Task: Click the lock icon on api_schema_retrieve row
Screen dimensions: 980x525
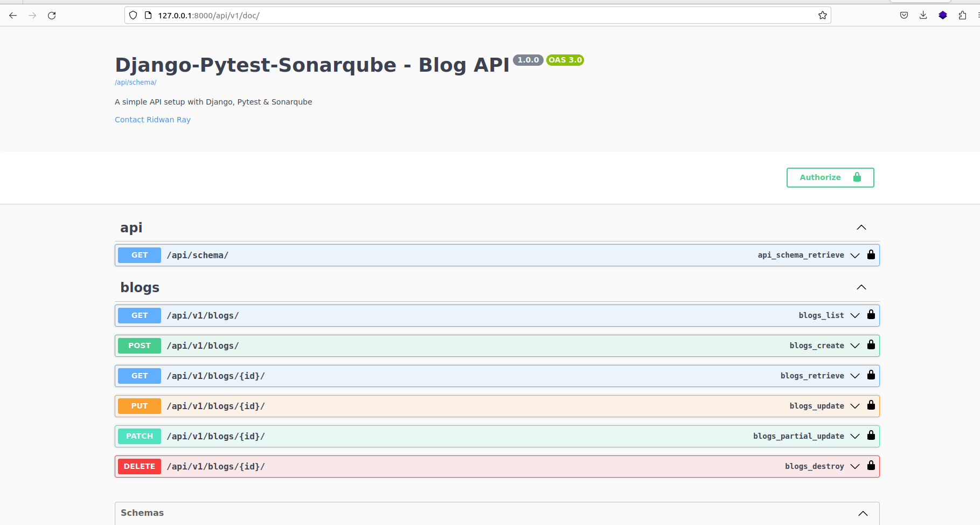Action: click(871, 255)
